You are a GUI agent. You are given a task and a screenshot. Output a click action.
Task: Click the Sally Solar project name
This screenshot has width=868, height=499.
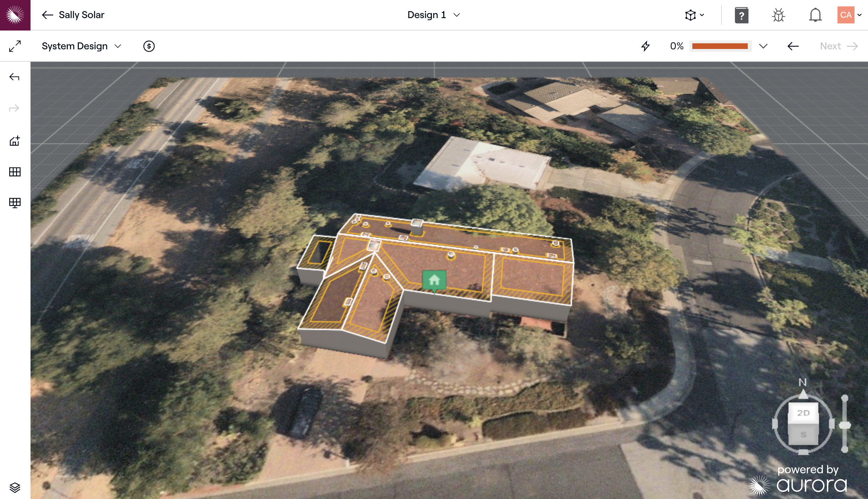pyautogui.click(x=81, y=15)
